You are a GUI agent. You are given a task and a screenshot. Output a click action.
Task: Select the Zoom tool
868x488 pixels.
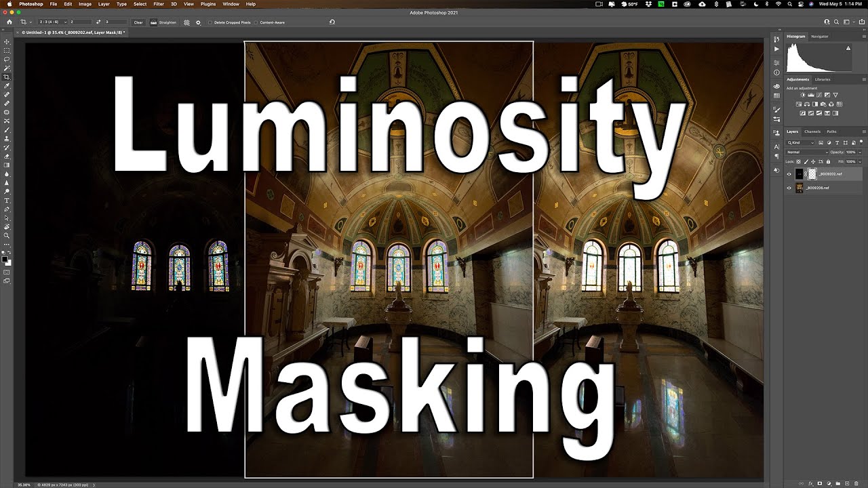click(x=6, y=235)
